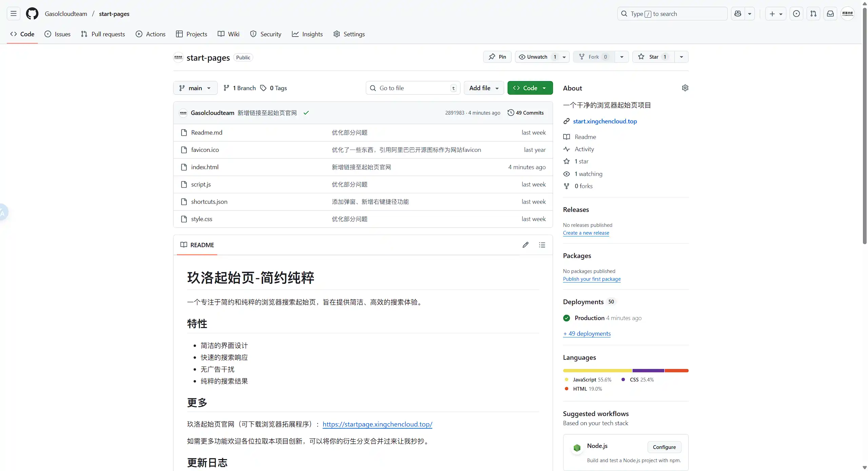
Task: Open the hamburger navigation menu
Action: (x=14, y=14)
